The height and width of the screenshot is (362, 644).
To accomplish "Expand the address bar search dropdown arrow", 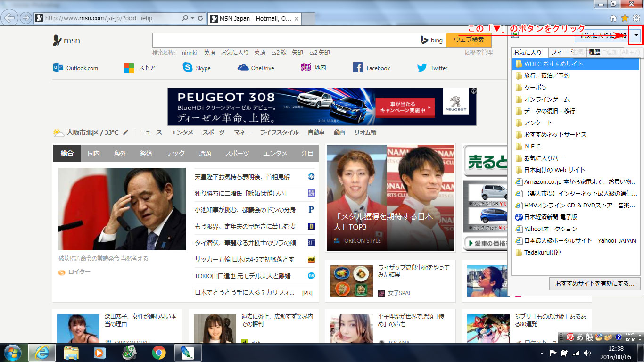I will pos(192,18).
